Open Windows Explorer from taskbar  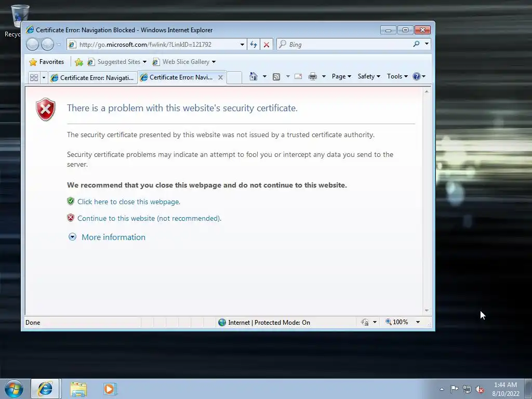click(78, 389)
